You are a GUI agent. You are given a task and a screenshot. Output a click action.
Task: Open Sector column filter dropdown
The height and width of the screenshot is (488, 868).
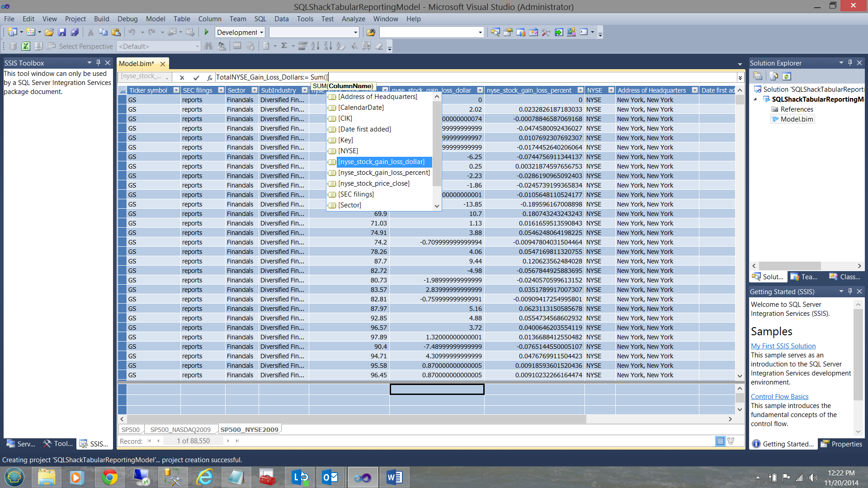[255, 90]
